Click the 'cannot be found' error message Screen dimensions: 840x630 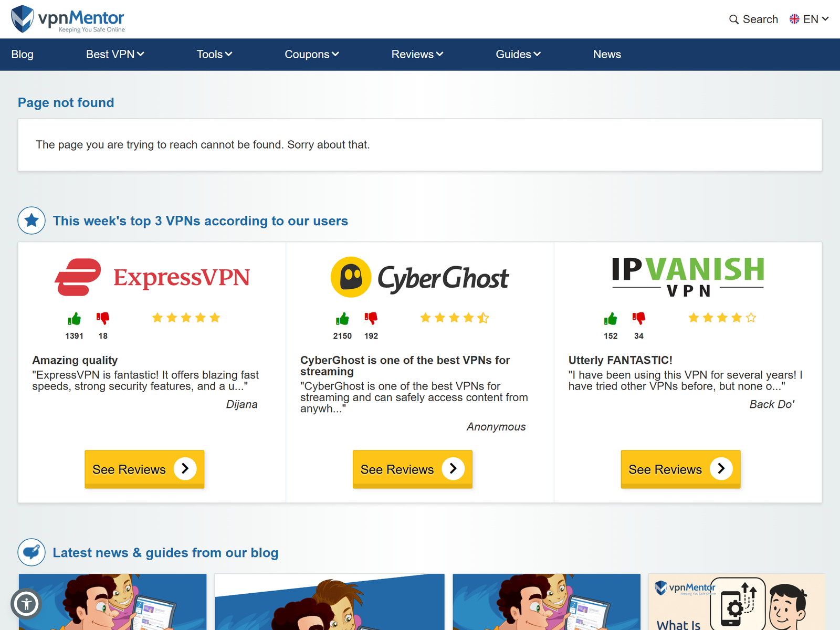tap(203, 145)
